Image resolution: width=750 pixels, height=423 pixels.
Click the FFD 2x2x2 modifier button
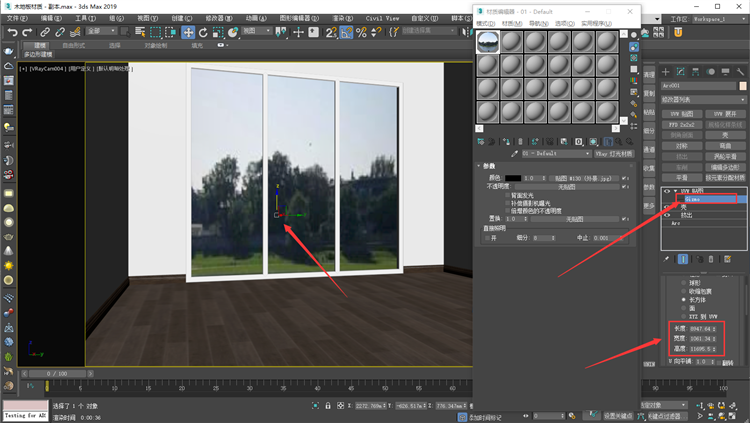tap(682, 124)
